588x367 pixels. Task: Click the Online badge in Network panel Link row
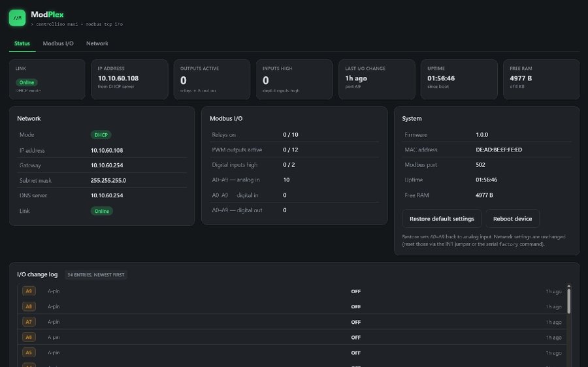point(102,211)
